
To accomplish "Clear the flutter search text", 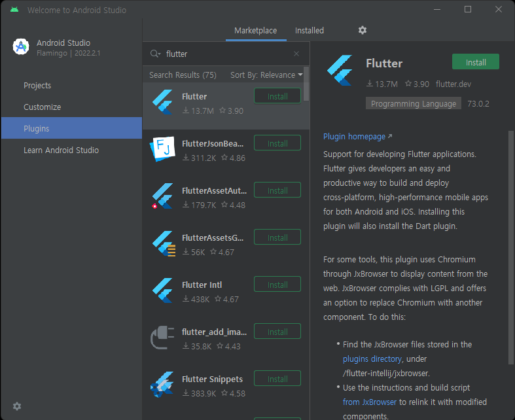I will (x=296, y=54).
